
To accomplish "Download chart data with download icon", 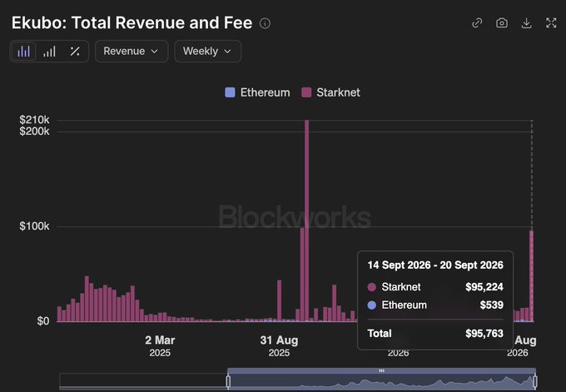I will [x=527, y=23].
